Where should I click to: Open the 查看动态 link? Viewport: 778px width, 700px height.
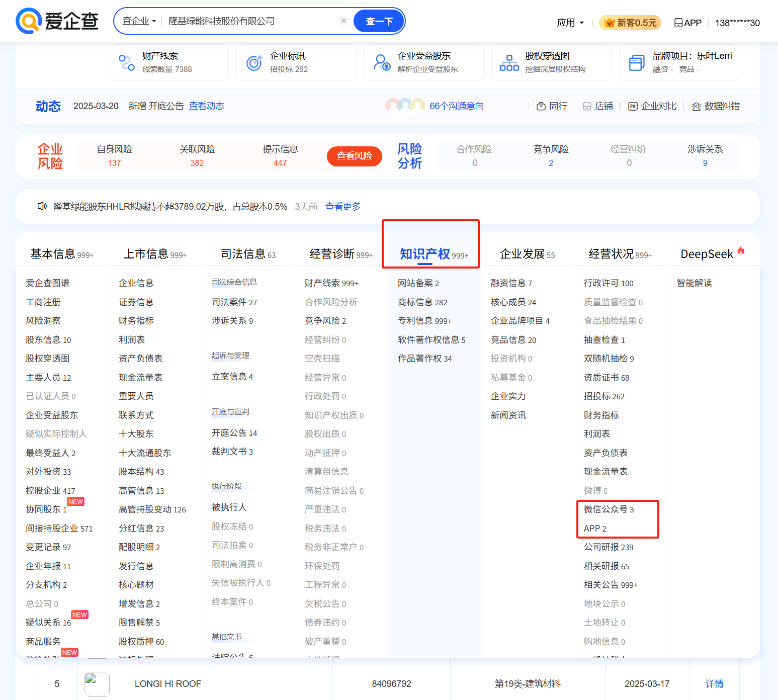pyautogui.click(x=207, y=106)
